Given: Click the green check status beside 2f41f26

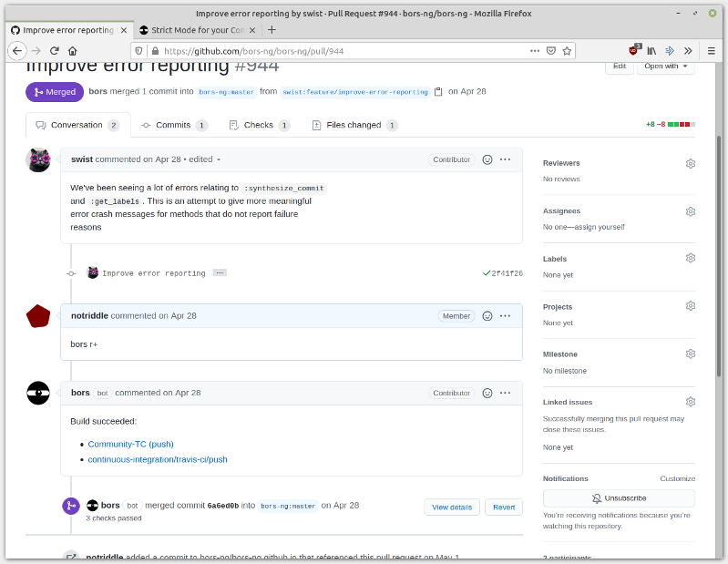Looking at the screenshot, I should (x=487, y=273).
